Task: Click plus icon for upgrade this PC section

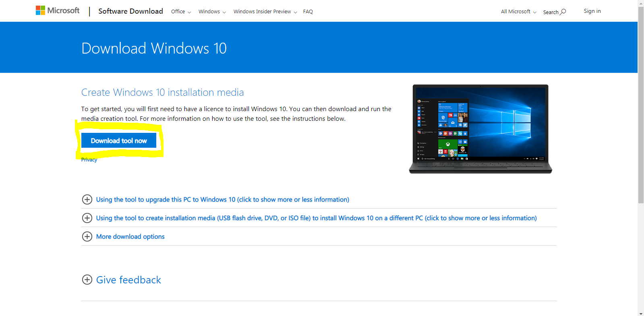Action: tap(87, 199)
